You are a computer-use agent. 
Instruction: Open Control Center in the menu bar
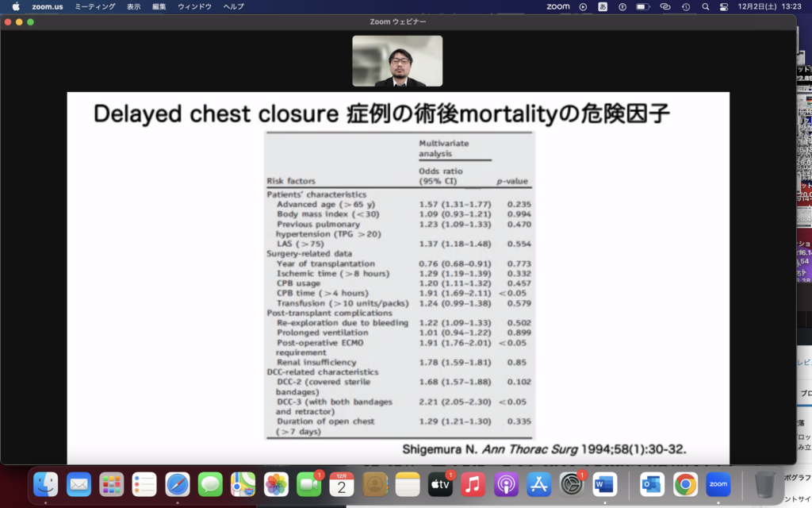click(723, 6)
